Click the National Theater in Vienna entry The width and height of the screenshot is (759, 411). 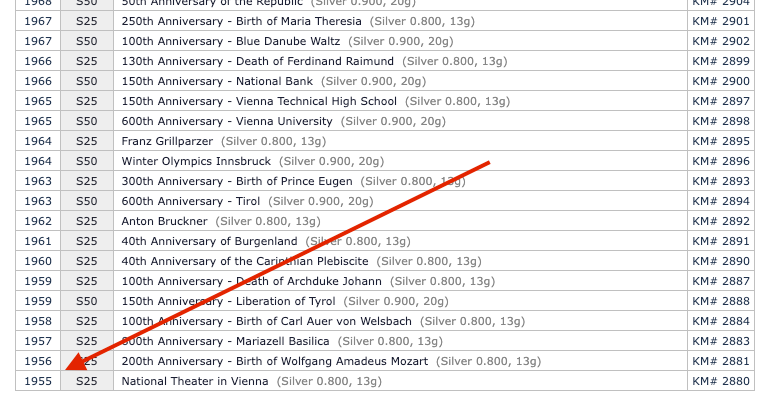(195, 381)
